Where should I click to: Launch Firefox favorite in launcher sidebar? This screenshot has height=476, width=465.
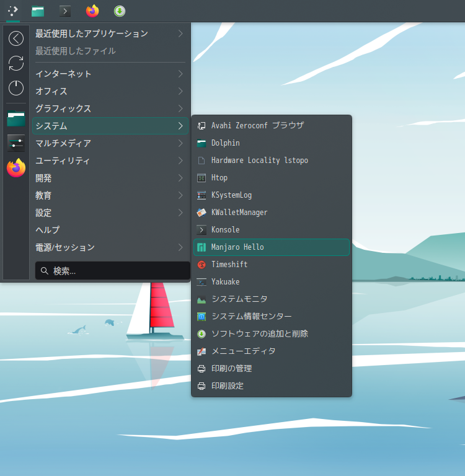pos(16,168)
